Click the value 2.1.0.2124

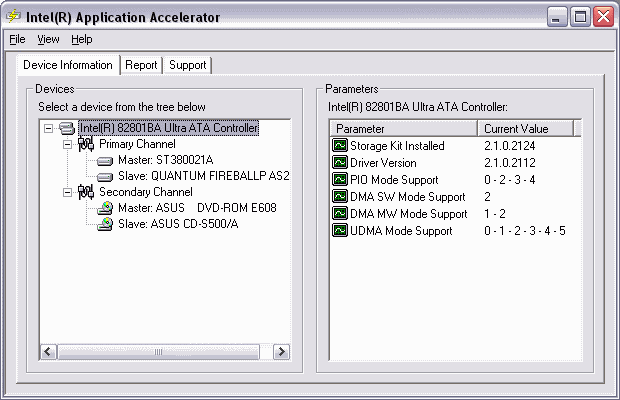tap(510, 146)
